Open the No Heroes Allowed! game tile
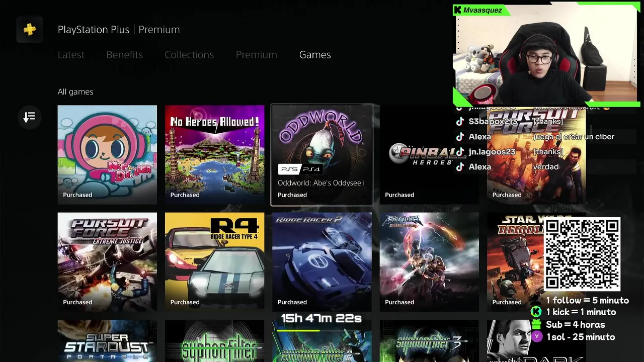The width and height of the screenshot is (644, 362). [x=214, y=155]
